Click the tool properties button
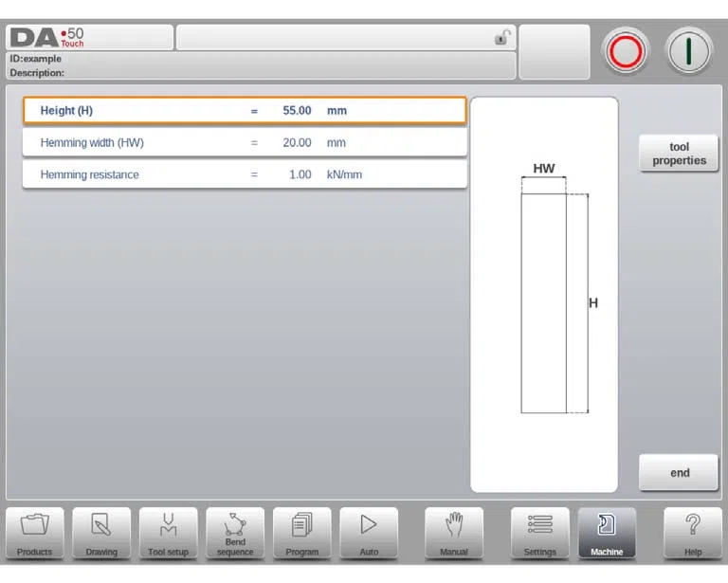728x583 pixels. click(x=679, y=154)
